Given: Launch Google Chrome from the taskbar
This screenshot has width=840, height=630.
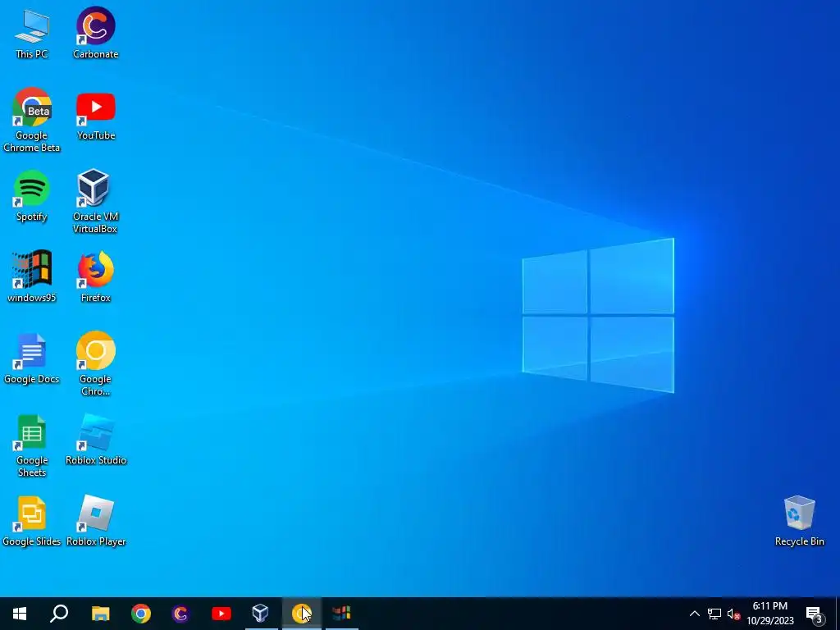Looking at the screenshot, I should coord(141,614).
